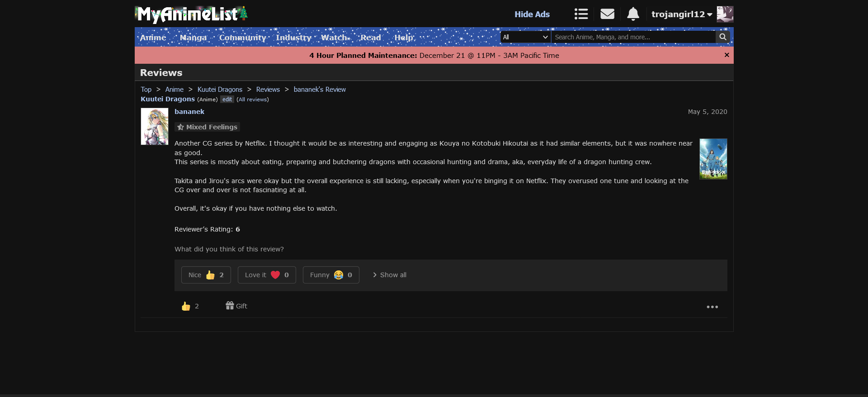868x397 pixels.
Task: React Nice to the review
Action: [206, 275]
